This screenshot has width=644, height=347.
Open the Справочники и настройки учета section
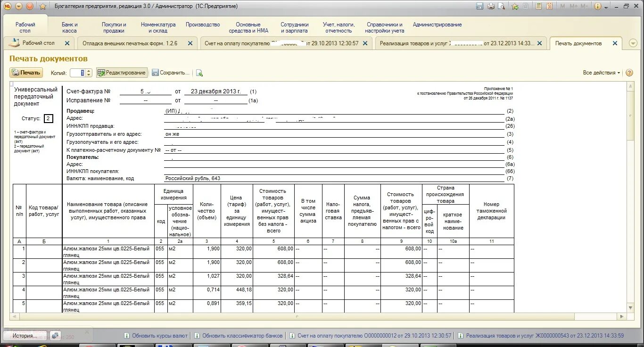pyautogui.click(x=384, y=27)
